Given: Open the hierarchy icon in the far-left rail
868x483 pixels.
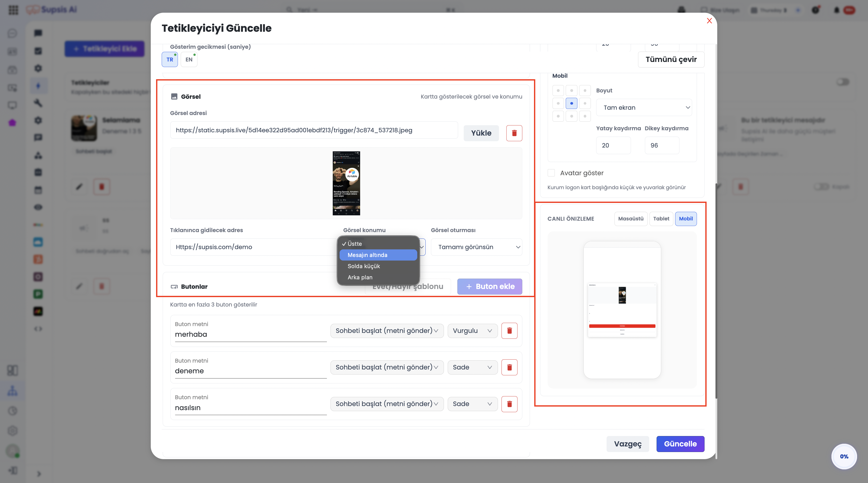Looking at the screenshot, I should 12,391.
